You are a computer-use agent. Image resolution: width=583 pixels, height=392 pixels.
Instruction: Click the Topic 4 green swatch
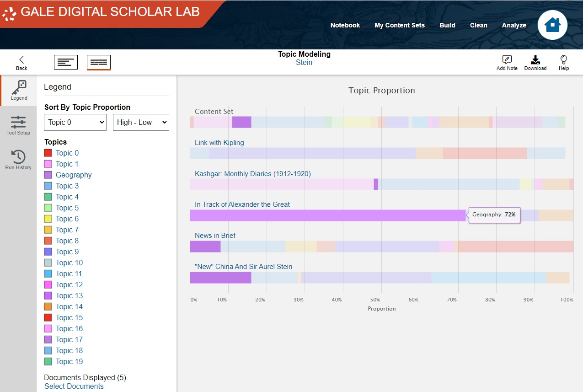[x=48, y=197]
